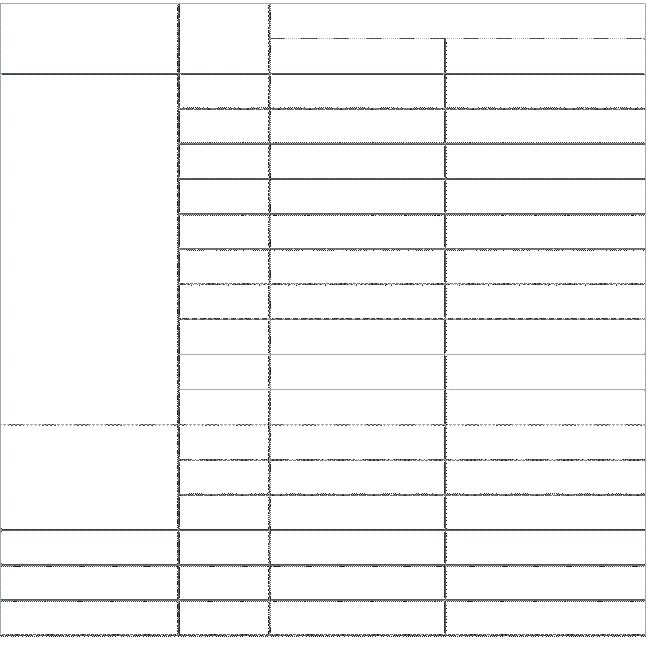This screenshot has width=650, height=645.
Task: Click the empty top-left header cell
Action: pos(89,38)
